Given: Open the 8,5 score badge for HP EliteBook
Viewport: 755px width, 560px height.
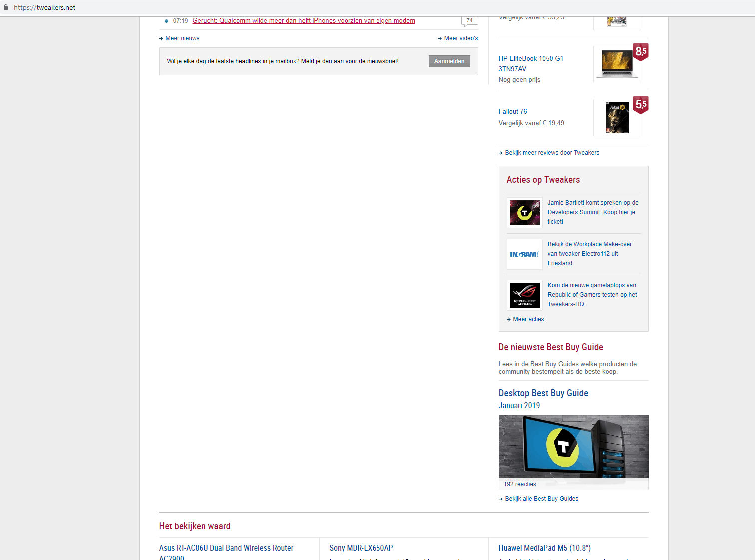Looking at the screenshot, I should 641,52.
